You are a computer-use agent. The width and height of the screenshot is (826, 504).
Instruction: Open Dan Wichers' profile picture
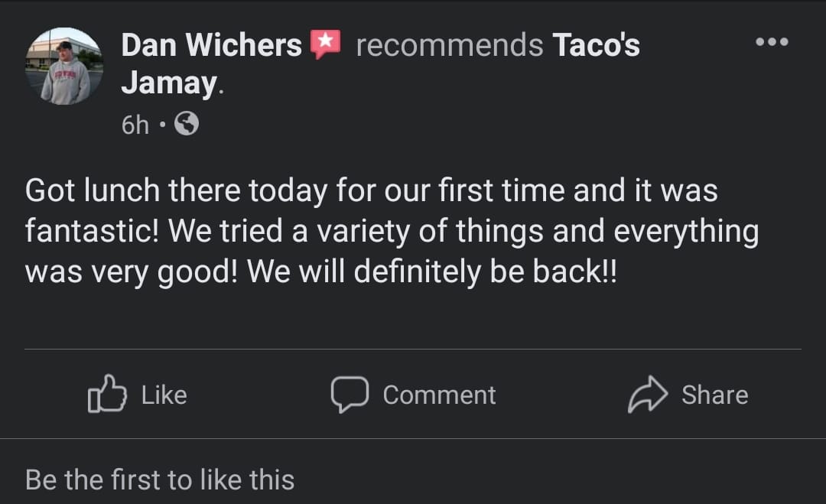click(x=64, y=67)
